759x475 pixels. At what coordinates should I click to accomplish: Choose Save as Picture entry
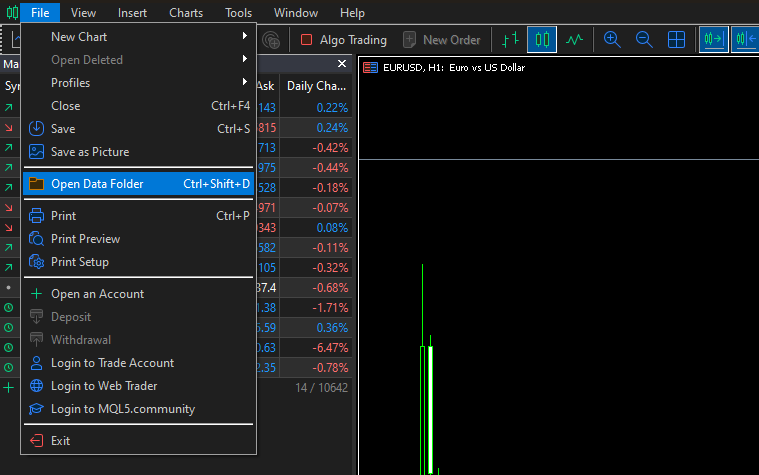[x=138, y=152]
